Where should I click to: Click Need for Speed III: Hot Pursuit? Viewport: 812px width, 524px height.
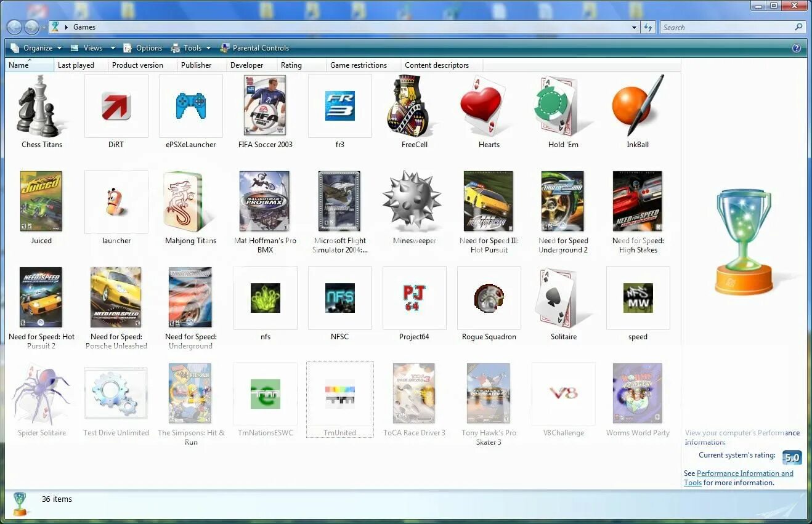click(x=489, y=201)
